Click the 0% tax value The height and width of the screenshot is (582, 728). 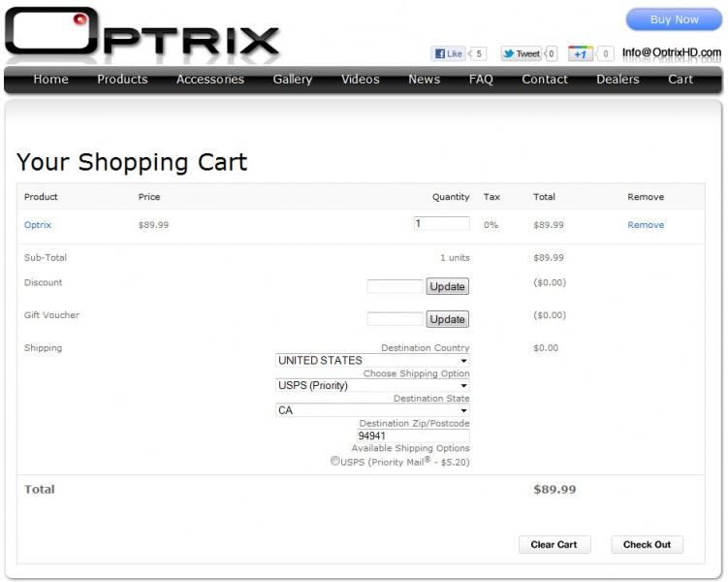(x=491, y=225)
